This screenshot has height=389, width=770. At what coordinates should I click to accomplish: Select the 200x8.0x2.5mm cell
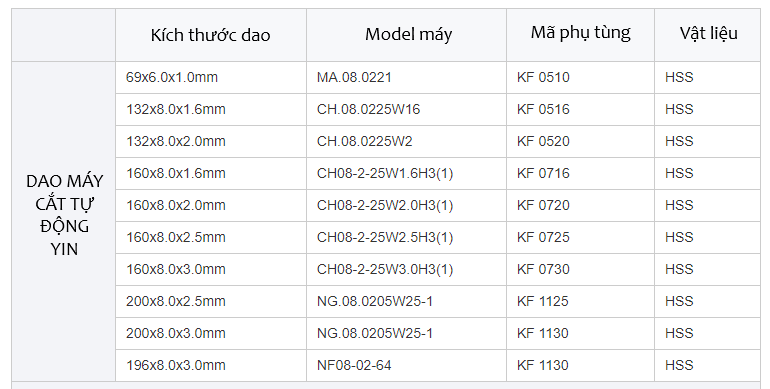(211, 302)
